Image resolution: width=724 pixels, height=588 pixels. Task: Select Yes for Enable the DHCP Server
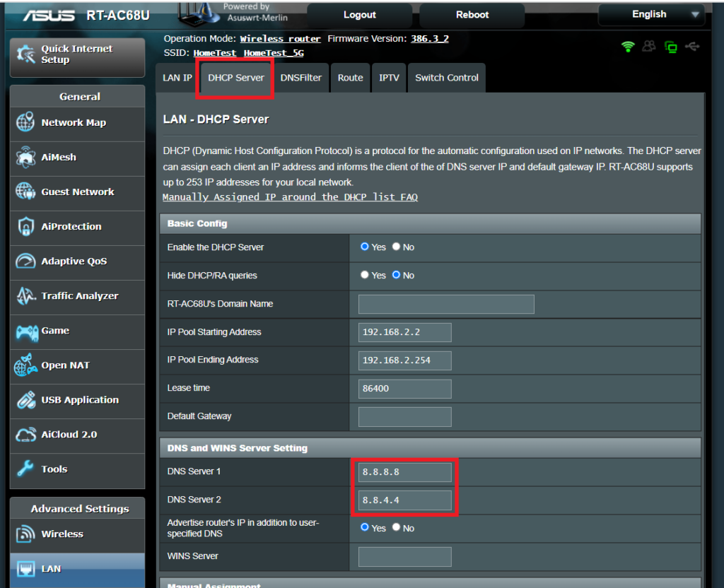(x=364, y=247)
